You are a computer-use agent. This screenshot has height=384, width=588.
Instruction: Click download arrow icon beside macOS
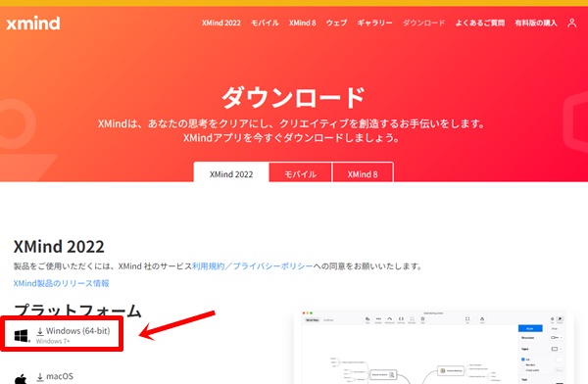[x=40, y=377]
